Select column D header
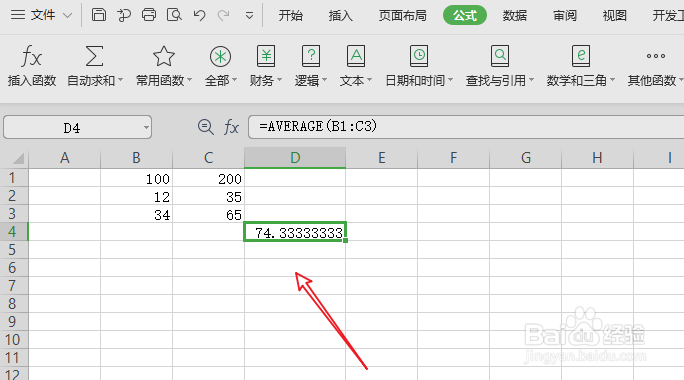The height and width of the screenshot is (380, 684). [x=295, y=157]
